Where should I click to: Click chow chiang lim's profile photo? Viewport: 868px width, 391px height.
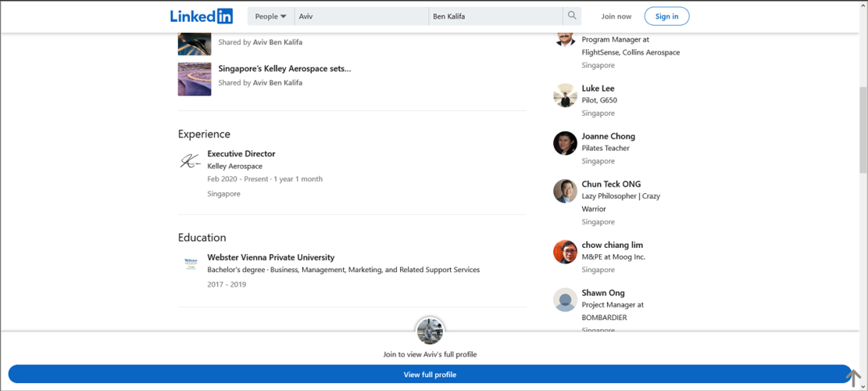click(x=565, y=252)
